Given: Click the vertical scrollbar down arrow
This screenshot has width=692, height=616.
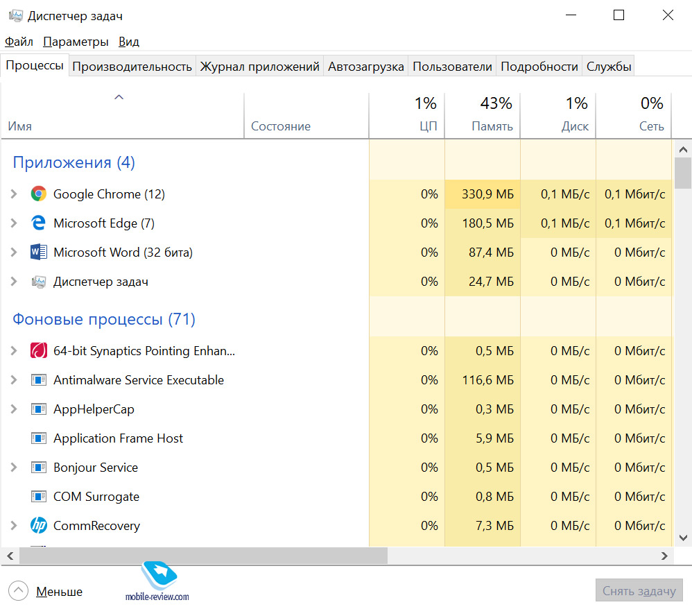Looking at the screenshot, I should [683, 538].
